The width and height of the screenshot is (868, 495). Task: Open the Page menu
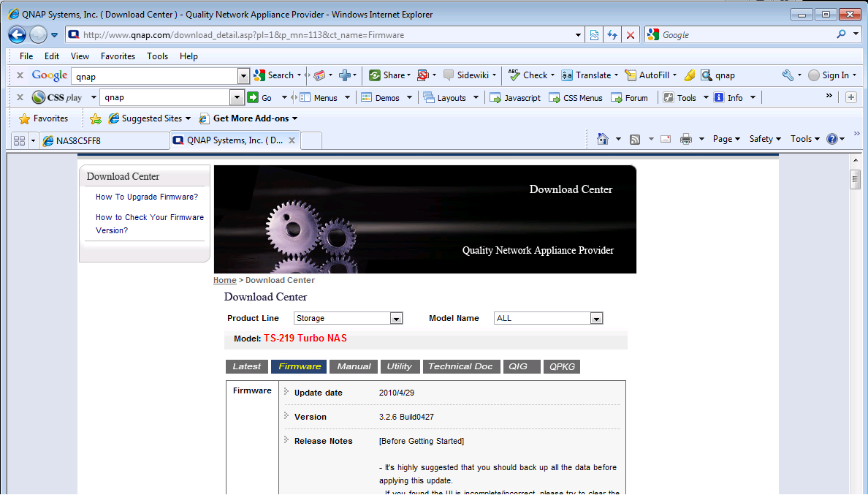point(726,139)
